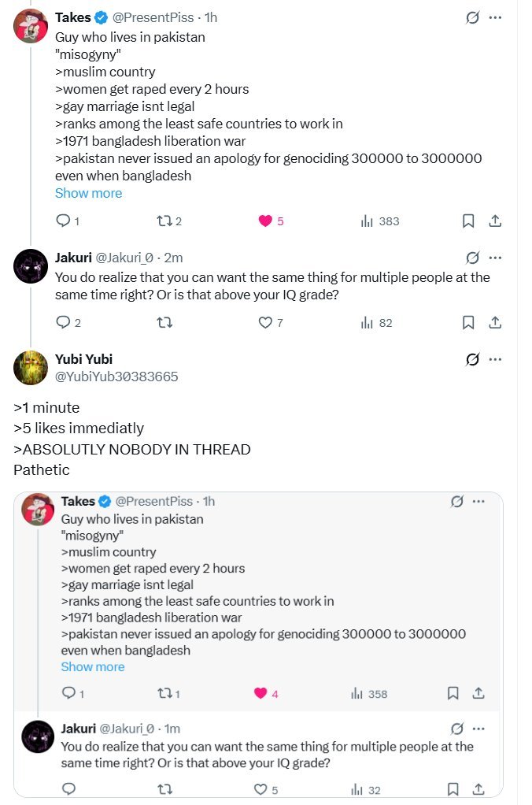This screenshot has width=532, height=805.
Task: Expand top Takes post with Show more
Action: click(88, 193)
